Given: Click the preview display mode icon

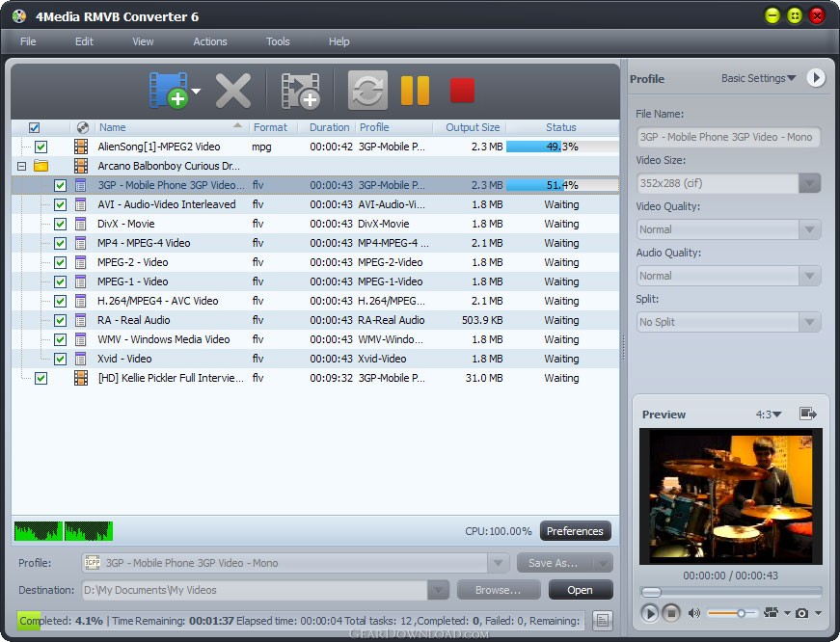Looking at the screenshot, I should [x=771, y=612].
